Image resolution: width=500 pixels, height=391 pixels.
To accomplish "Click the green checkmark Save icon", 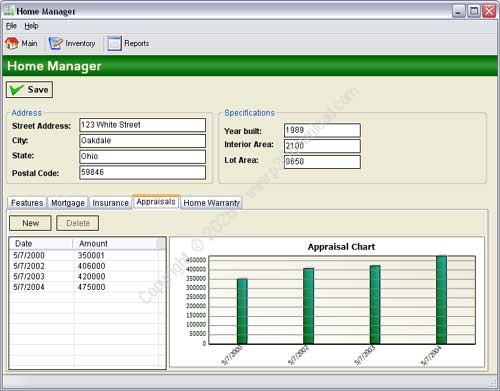I will [17, 90].
